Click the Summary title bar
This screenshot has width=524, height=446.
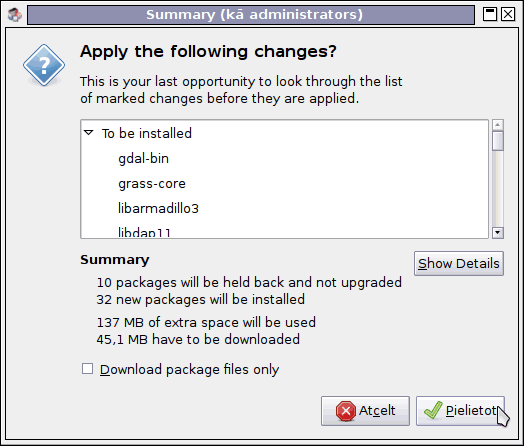(x=251, y=15)
